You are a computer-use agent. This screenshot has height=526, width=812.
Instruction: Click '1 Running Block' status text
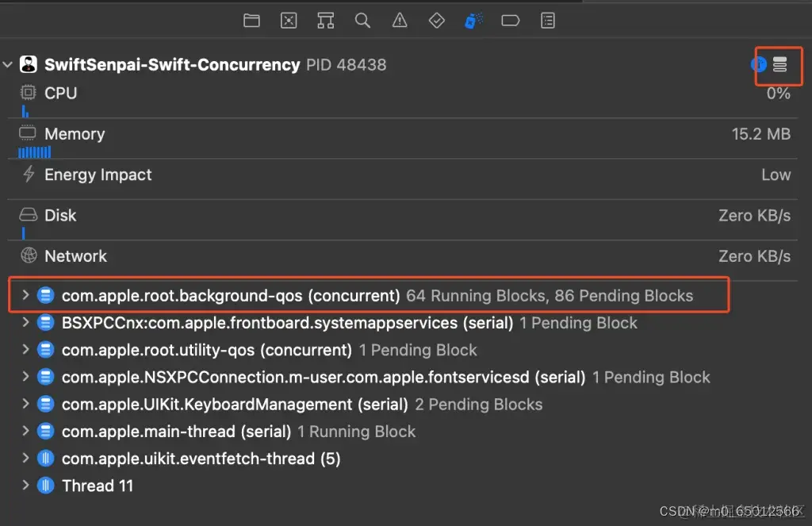click(356, 432)
